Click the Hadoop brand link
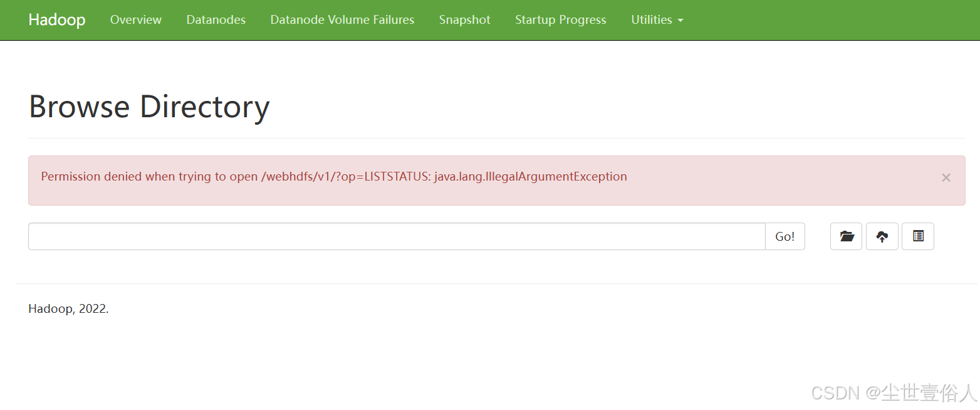Screen dimensions: 980x410 (x=57, y=20)
